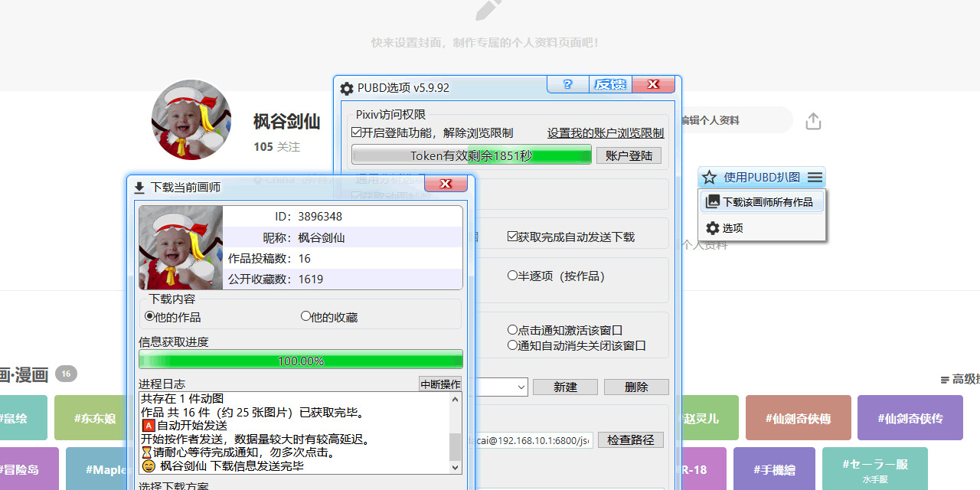
Task: Close the PUBD选项 options window
Action: pos(653,84)
